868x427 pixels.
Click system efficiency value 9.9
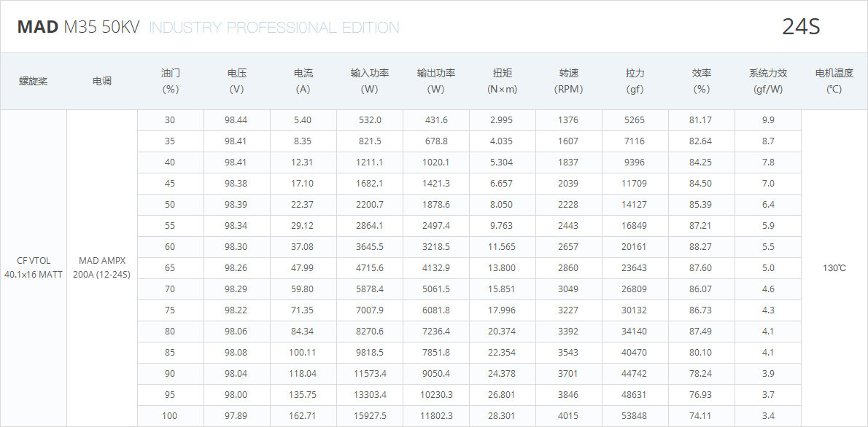pyautogui.click(x=768, y=120)
